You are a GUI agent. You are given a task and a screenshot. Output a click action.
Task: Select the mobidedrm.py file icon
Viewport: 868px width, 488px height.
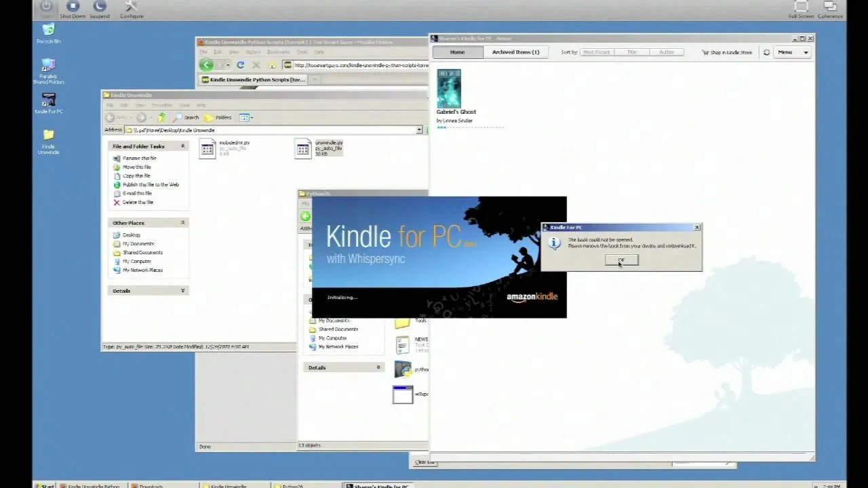[207, 148]
